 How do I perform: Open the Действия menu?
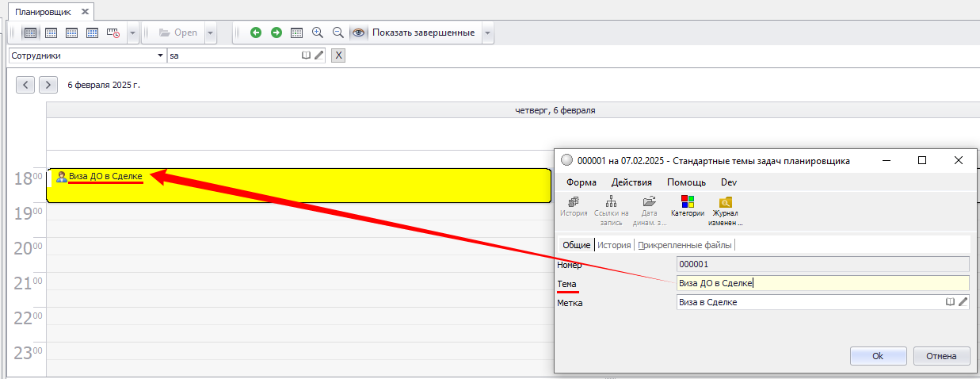[x=631, y=182]
